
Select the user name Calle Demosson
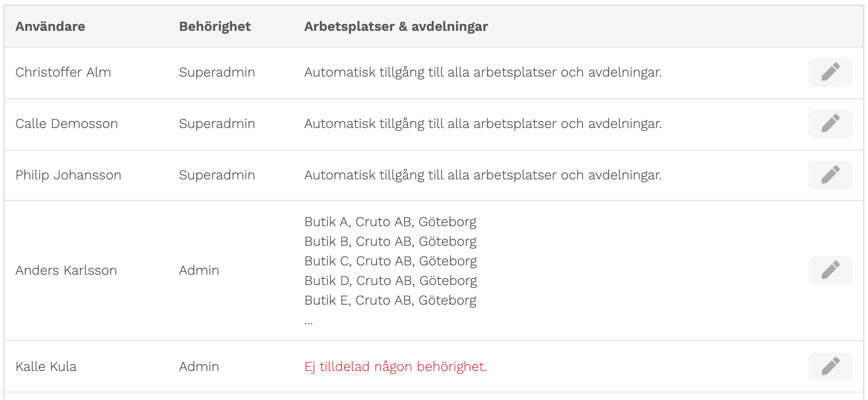tap(66, 123)
